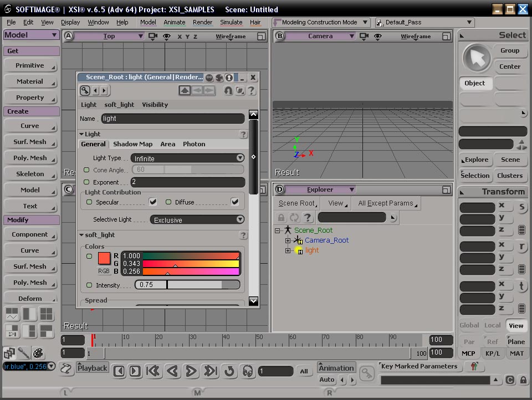The width and height of the screenshot is (532, 400).
Task: Click the revert undo icon in property editor
Action: [x=228, y=91]
